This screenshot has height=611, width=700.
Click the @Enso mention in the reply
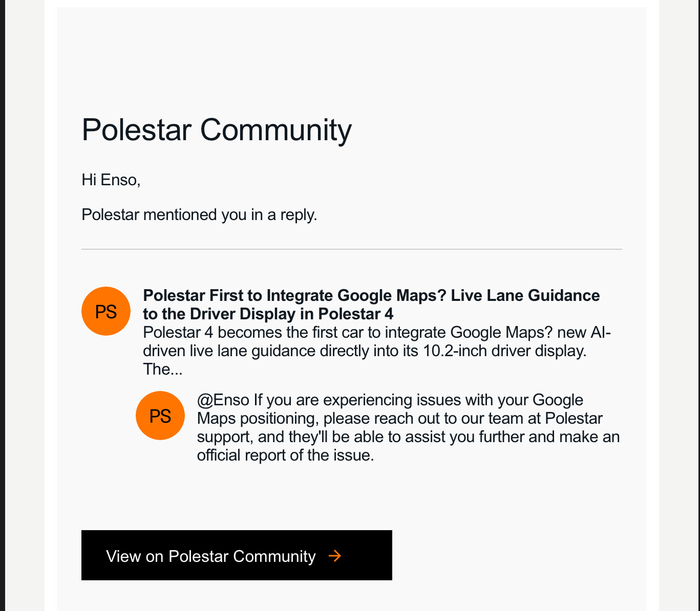point(223,400)
